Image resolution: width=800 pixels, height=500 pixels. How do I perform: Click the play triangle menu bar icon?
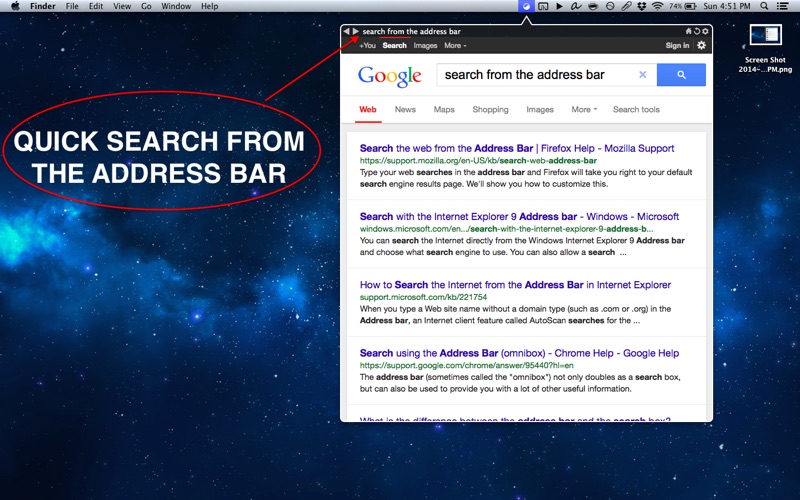pos(560,6)
